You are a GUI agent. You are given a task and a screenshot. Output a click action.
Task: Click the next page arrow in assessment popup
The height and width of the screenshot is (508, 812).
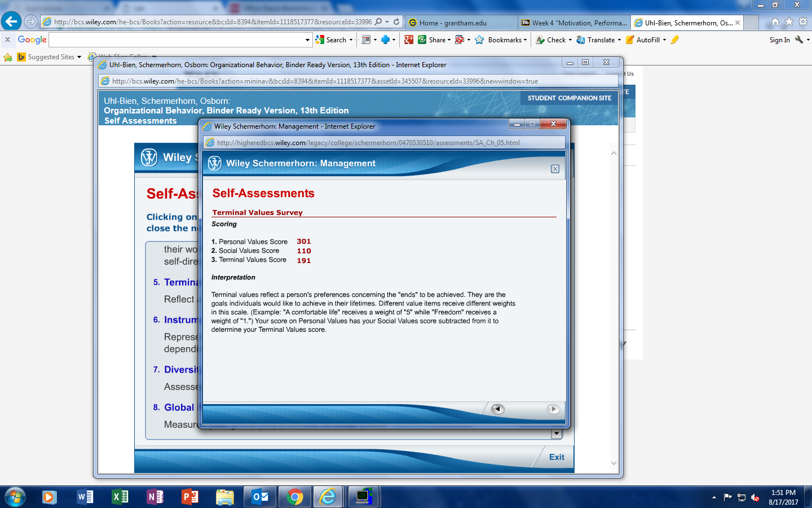553,409
